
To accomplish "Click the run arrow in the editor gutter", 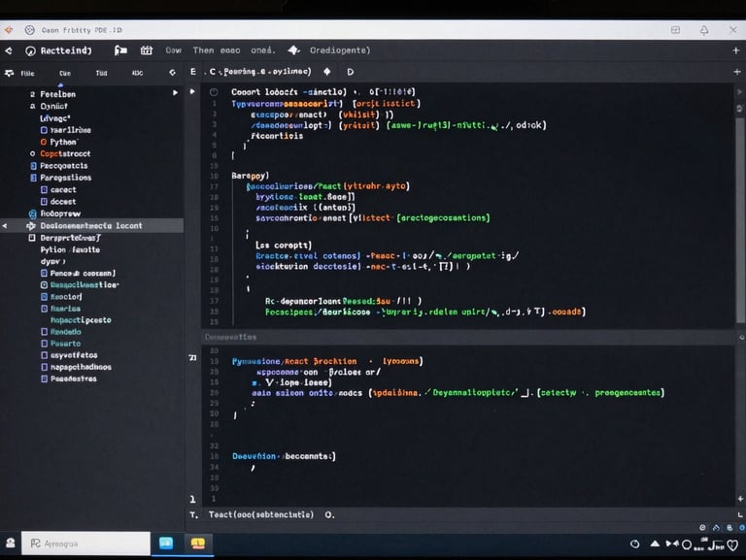I will [192, 91].
